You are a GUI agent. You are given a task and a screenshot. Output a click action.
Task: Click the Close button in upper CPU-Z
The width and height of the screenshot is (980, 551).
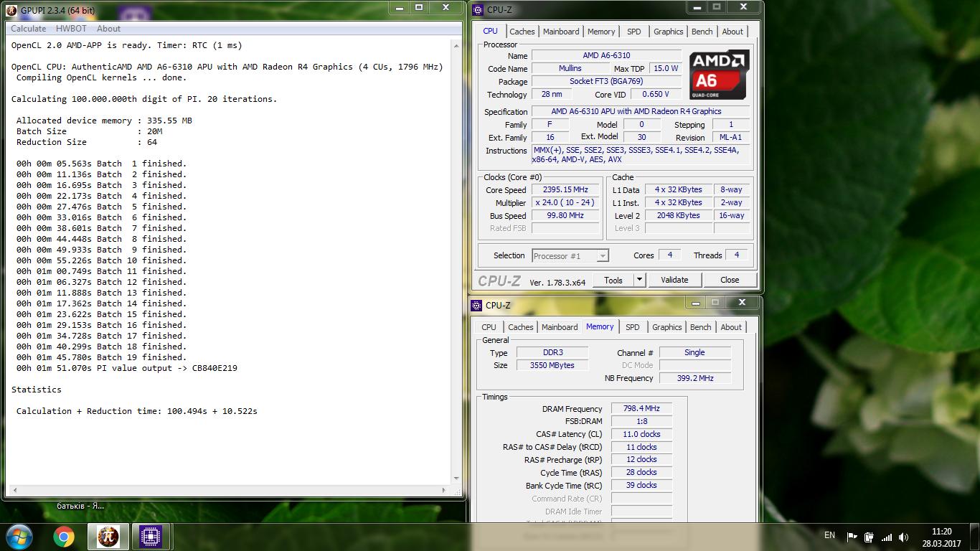[730, 280]
